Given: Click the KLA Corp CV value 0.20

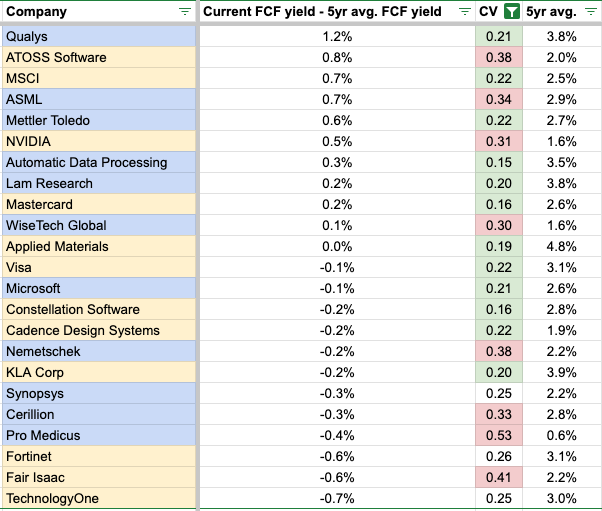Looking at the screenshot, I should [x=499, y=372].
